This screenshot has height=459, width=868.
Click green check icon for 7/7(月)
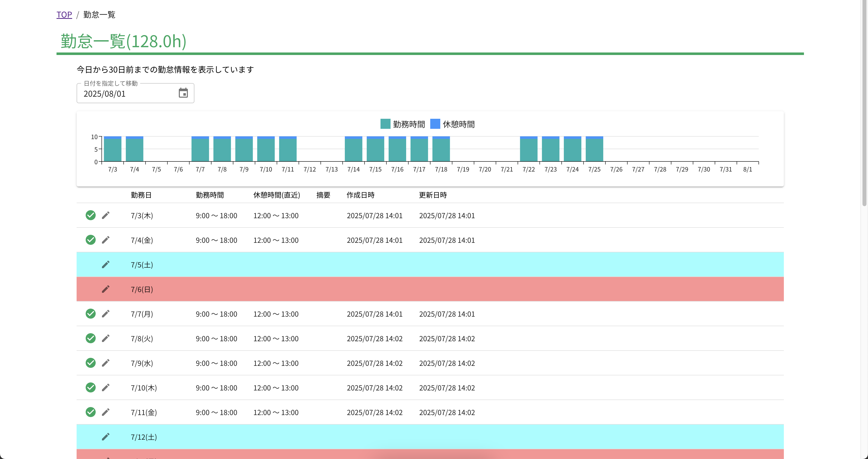(x=90, y=314)
